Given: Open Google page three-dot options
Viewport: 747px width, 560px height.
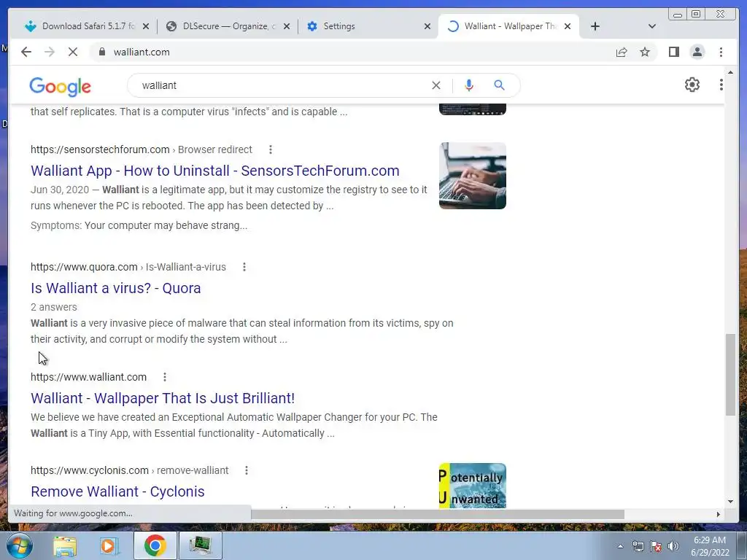Looking at the screenshot, I should (721, 85).
